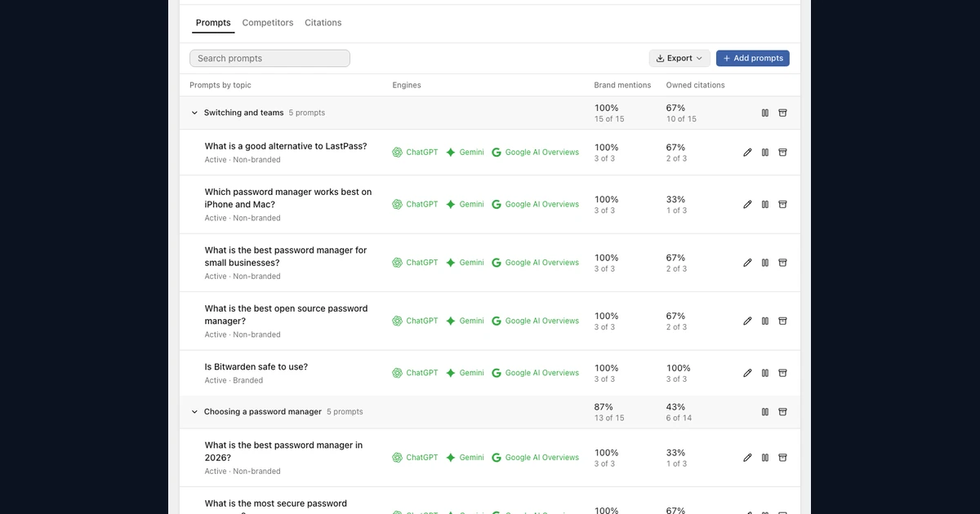Click Google AI Overviews in 2026 prompt row
This screenshot has width=980, height=514.
pyautogui.click(x=535, y=458)
